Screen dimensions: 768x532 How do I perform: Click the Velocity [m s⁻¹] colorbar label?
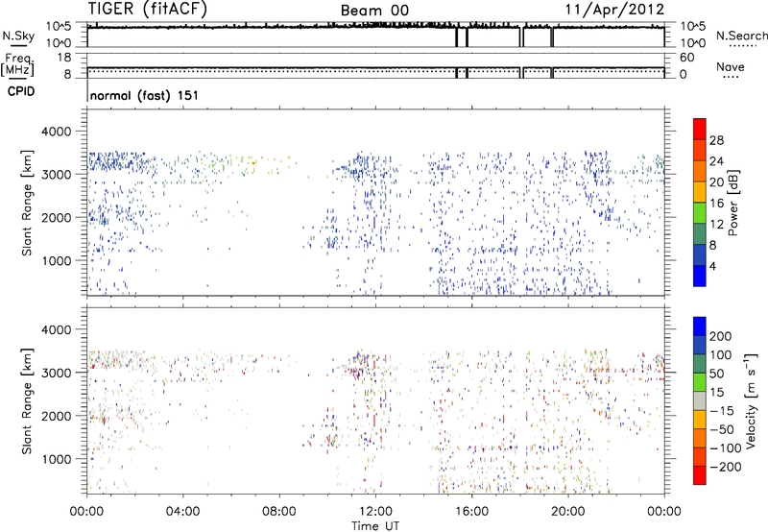750,400
